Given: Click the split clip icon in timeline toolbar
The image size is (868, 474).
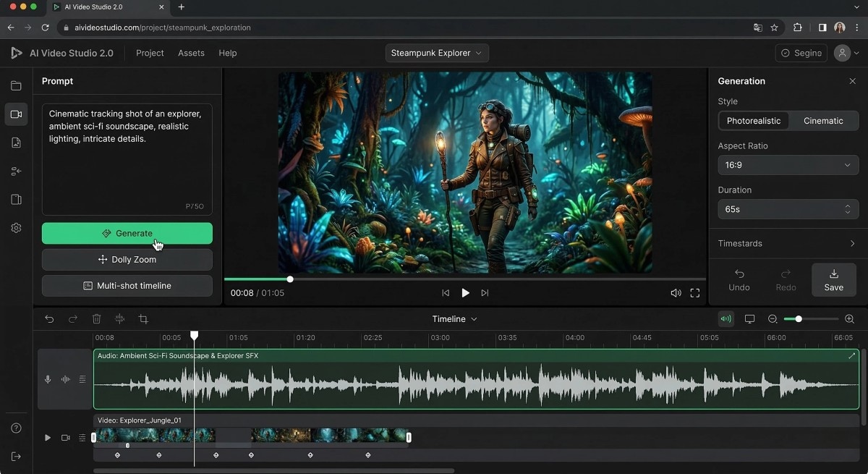Looking at the screenshot, I should tap(120, 319).
